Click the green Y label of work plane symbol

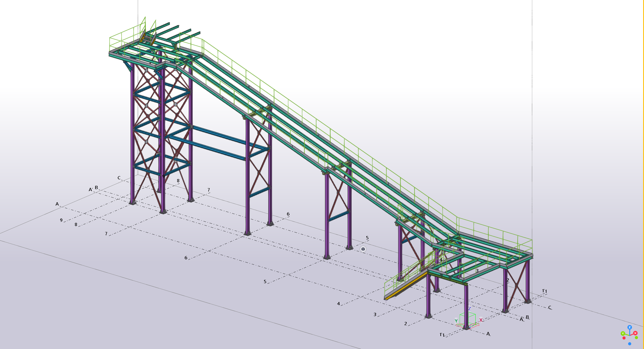click(x=456, y=321)
